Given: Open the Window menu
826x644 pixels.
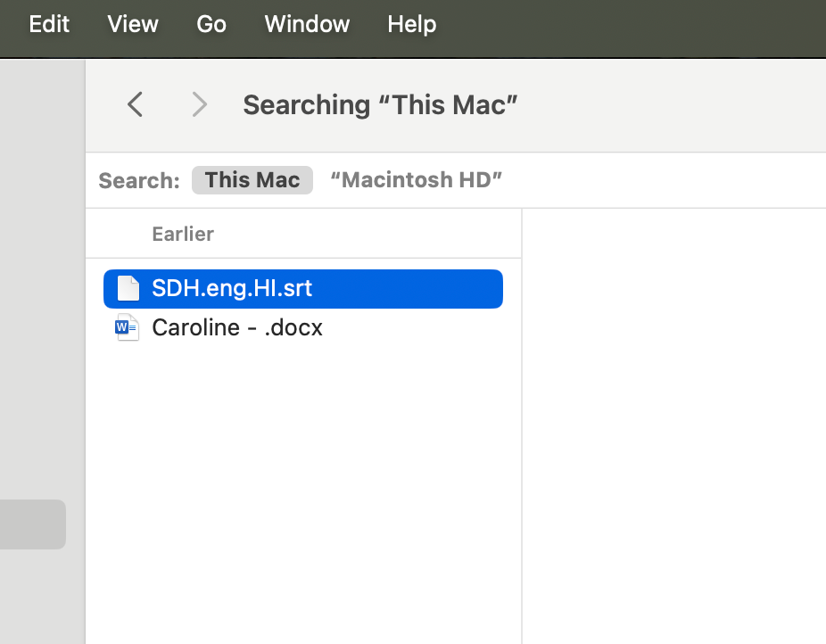Looking at the screenshot, I should click(x=307, y=24).
